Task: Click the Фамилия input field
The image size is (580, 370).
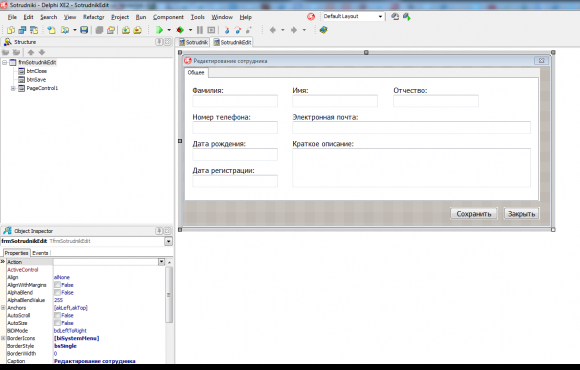Action: 235,101
